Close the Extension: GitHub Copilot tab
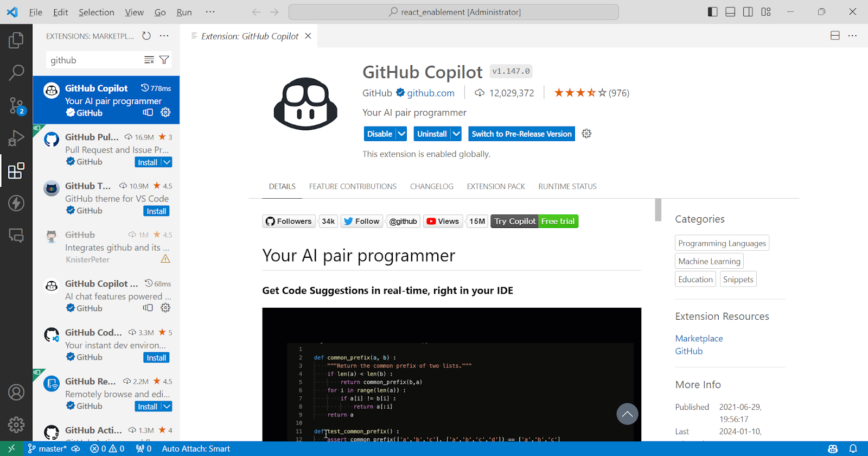 tap(308, 36)
